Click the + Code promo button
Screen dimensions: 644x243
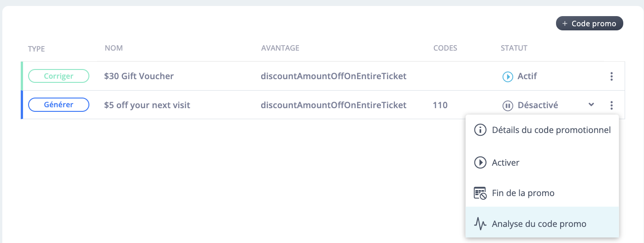(x=590, y=23)
